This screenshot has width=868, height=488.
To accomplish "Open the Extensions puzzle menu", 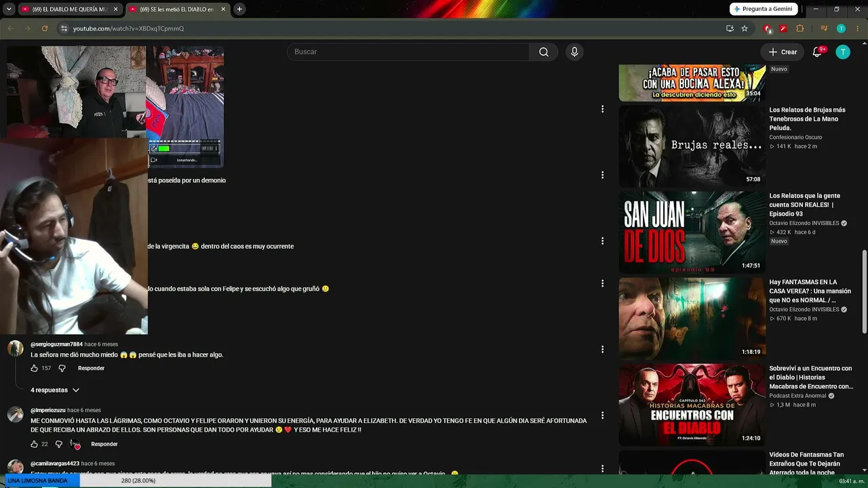I will (800, 28).
